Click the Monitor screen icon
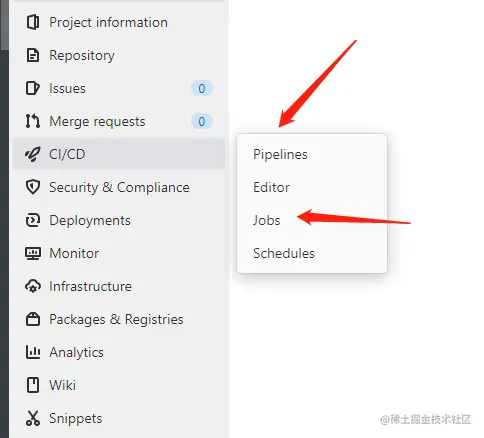The height and width of the screenshot is (438, 484). pos(33,253)
